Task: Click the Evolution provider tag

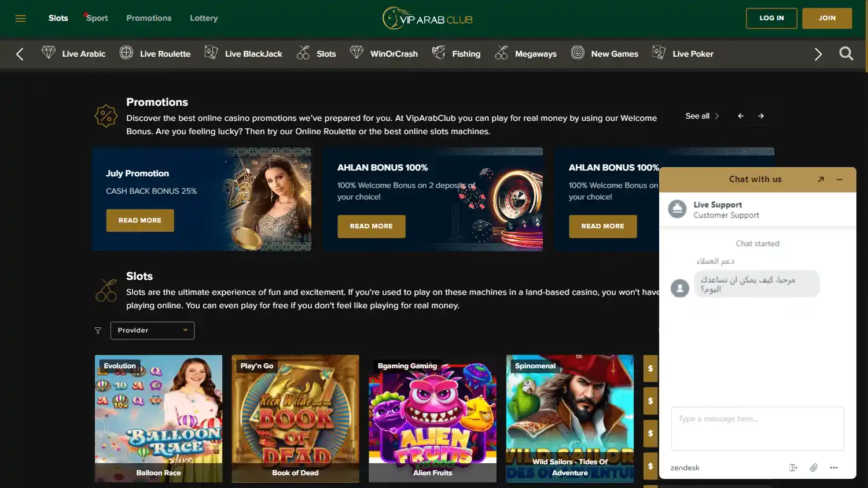Action: click(x=120, y=366)
